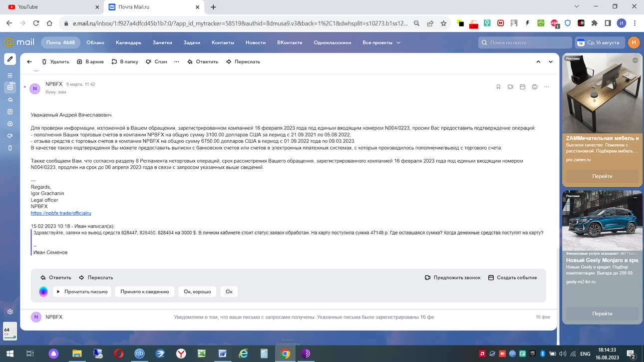
Task: Click Ответить button below the message
Action: click(55, 278)
